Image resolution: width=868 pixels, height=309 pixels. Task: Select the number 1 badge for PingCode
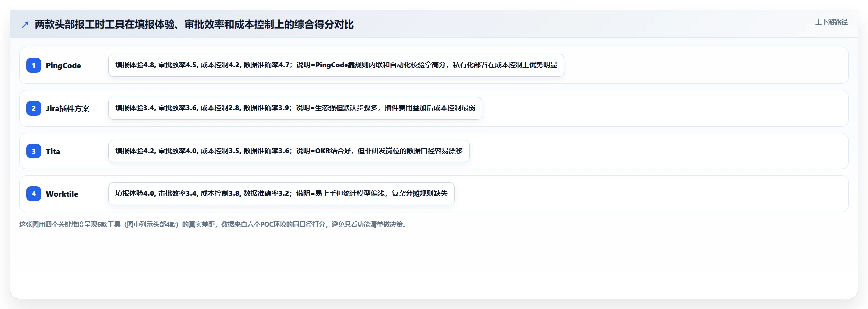34,65
